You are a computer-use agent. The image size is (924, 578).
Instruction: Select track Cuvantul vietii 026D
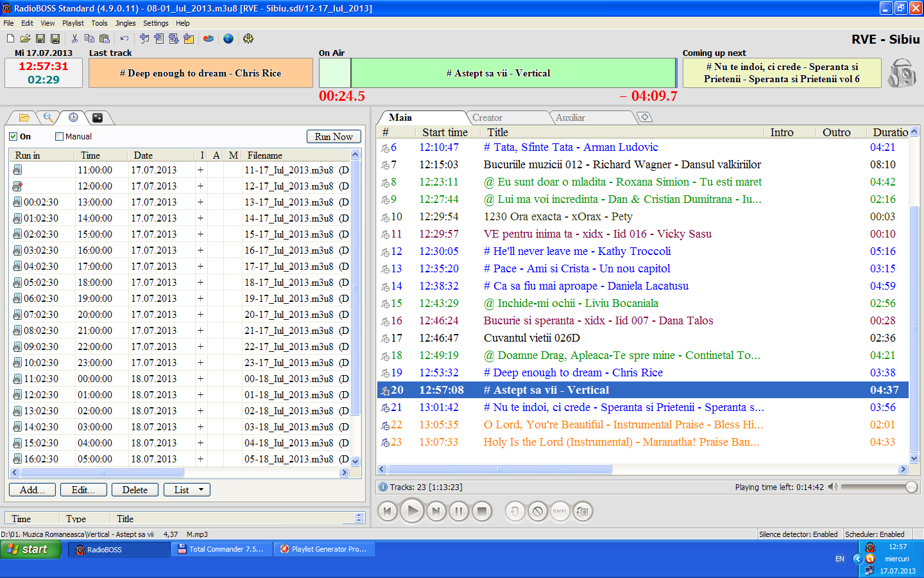[644, 338]
